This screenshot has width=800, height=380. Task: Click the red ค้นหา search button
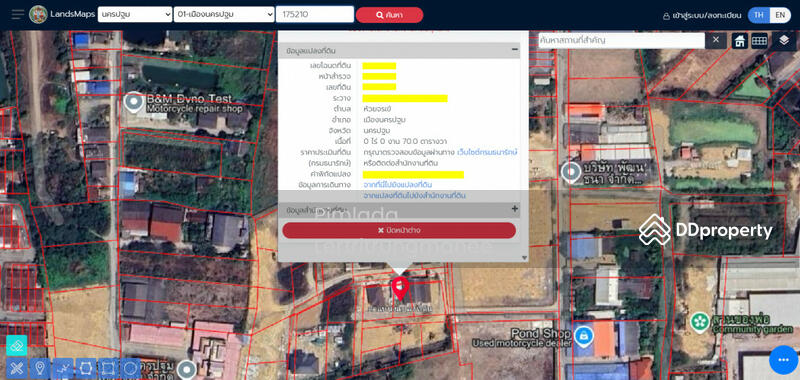(x=389, y=15)
